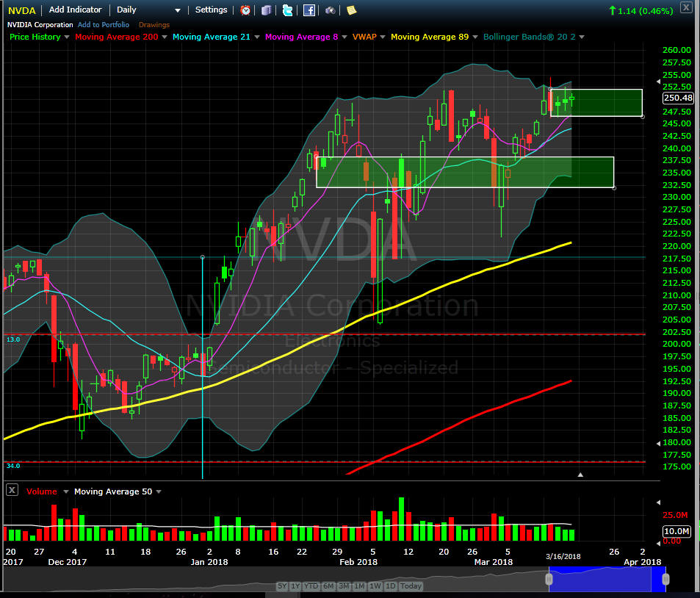Close the chart with top-right X icon
This screenshot has width=700, height=598.
pyautogui.click(x=685, y=8)
